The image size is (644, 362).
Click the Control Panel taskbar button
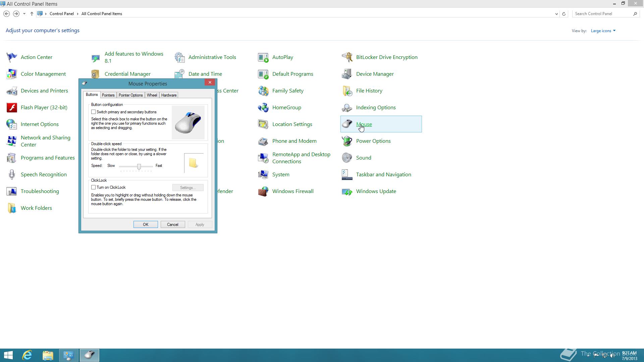(x=69, y=355)
